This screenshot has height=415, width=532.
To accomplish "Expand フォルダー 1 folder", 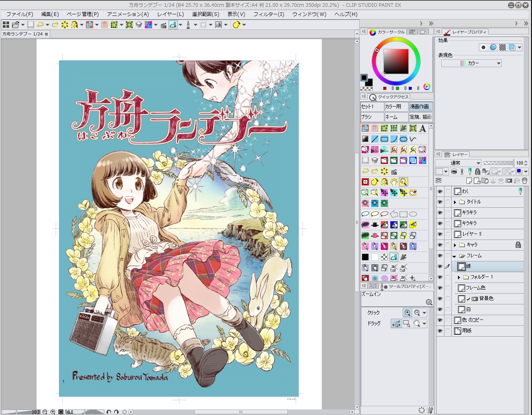I will coord(459,277).
